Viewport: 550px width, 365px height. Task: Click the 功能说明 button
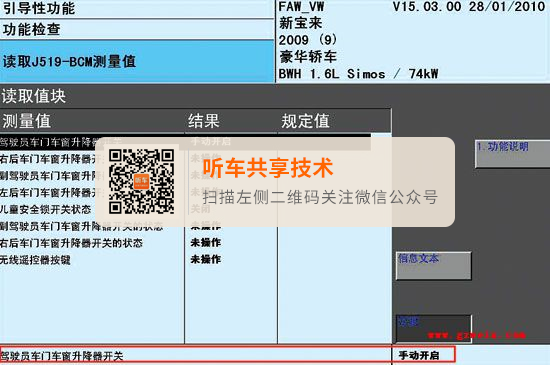[x=512, y=154]
